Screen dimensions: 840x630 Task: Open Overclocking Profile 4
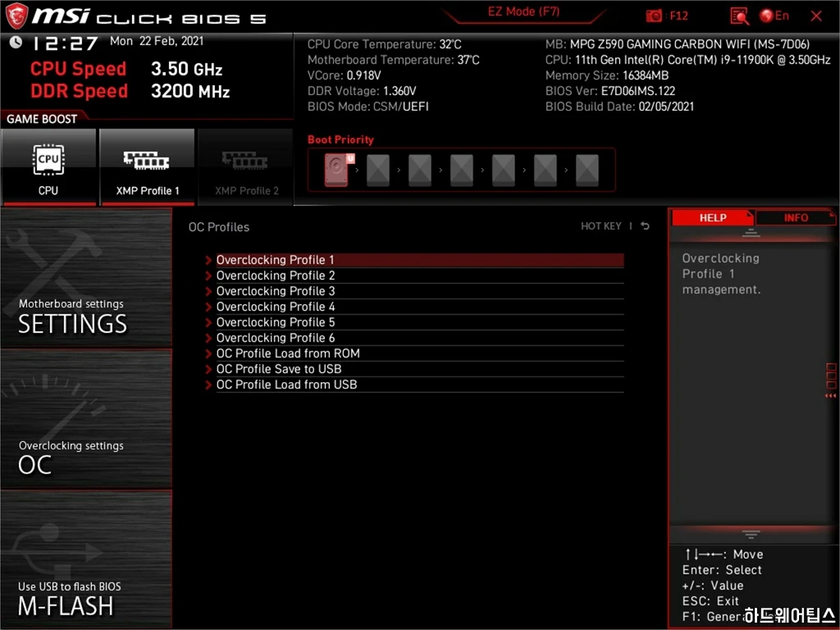coord(419,307)
